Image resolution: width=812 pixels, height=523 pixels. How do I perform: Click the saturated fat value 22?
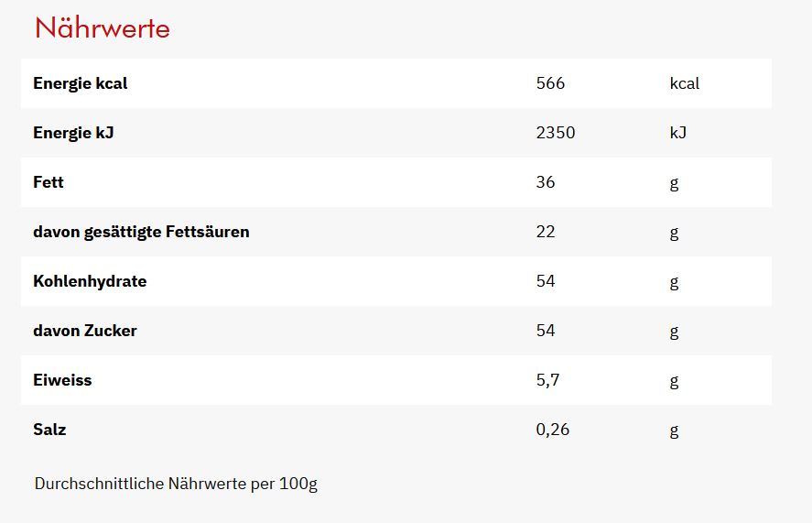click(x=546, y=232)
